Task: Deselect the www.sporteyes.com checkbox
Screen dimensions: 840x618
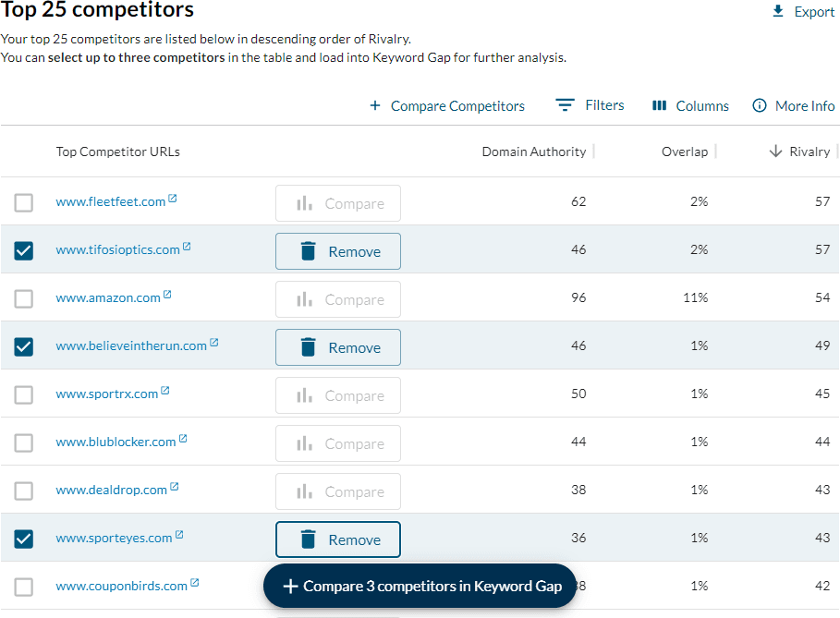Action: pos(24,539)
